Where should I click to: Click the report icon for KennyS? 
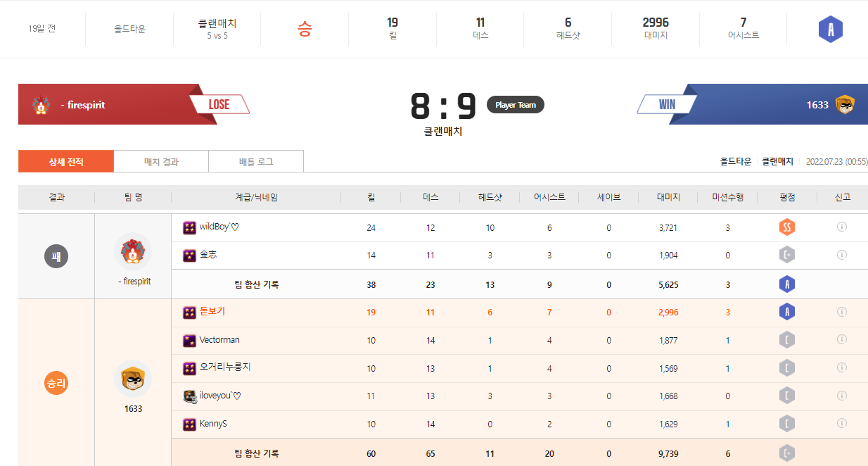841,424
